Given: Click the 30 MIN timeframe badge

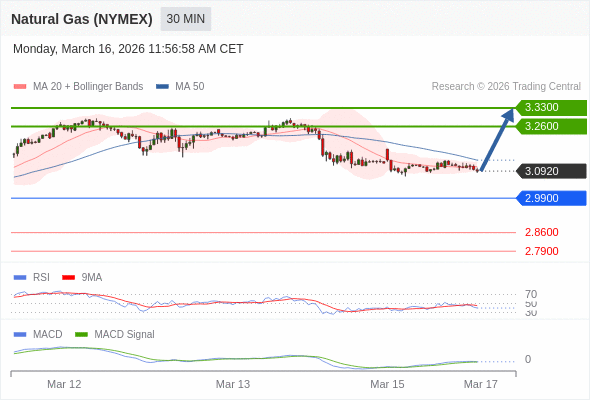Looking at the screenshot, I should (186, 19).
